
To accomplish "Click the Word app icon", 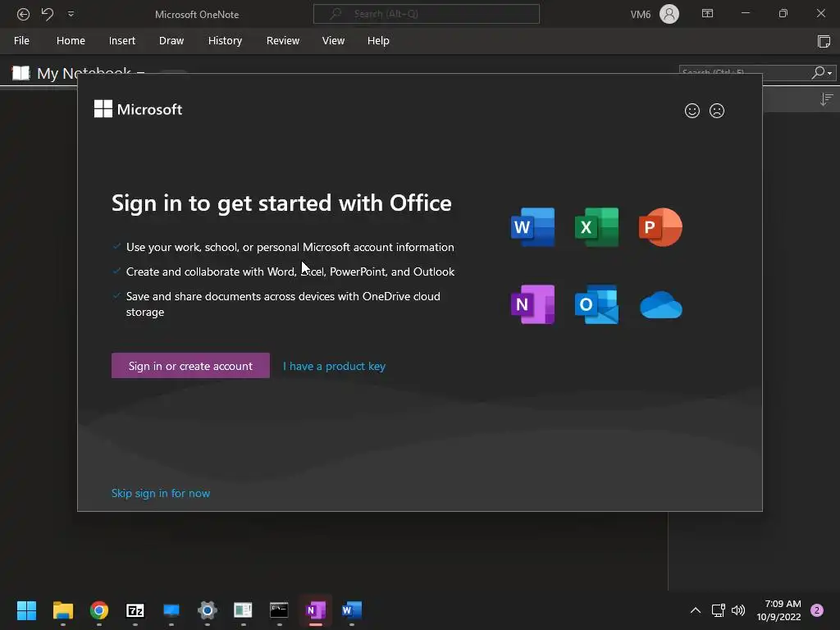I will (x=532, y=227).
